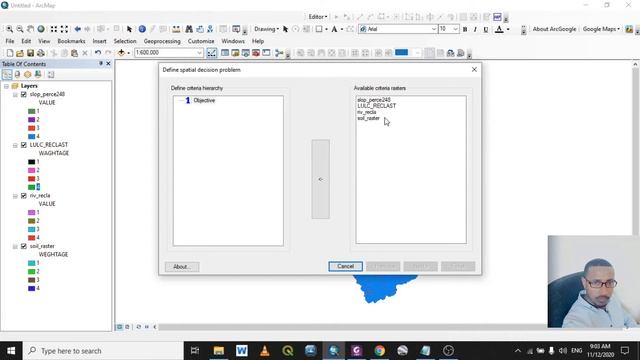Open the Editor Toolbar icon
This screenshot has width=640, height=360.
click(212, 53)
